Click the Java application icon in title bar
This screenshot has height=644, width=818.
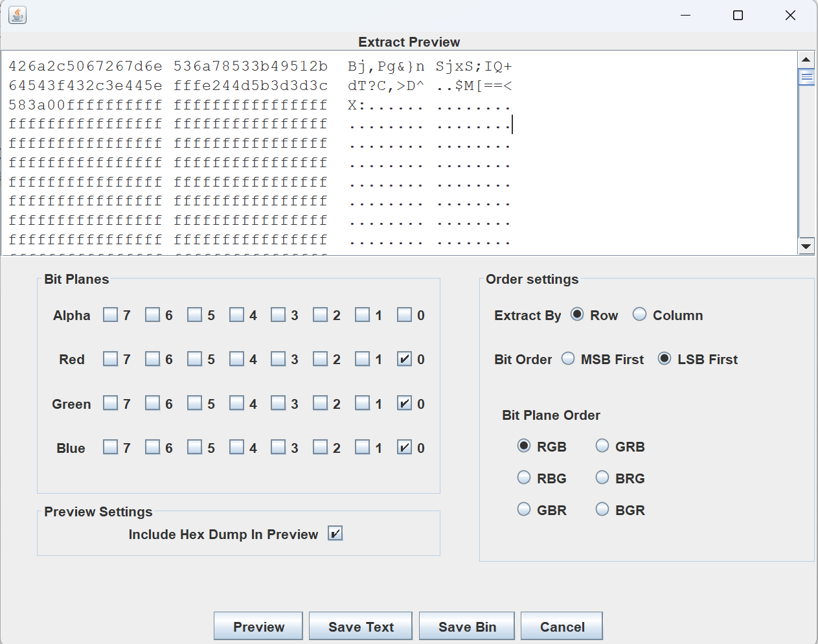[17, 15]
